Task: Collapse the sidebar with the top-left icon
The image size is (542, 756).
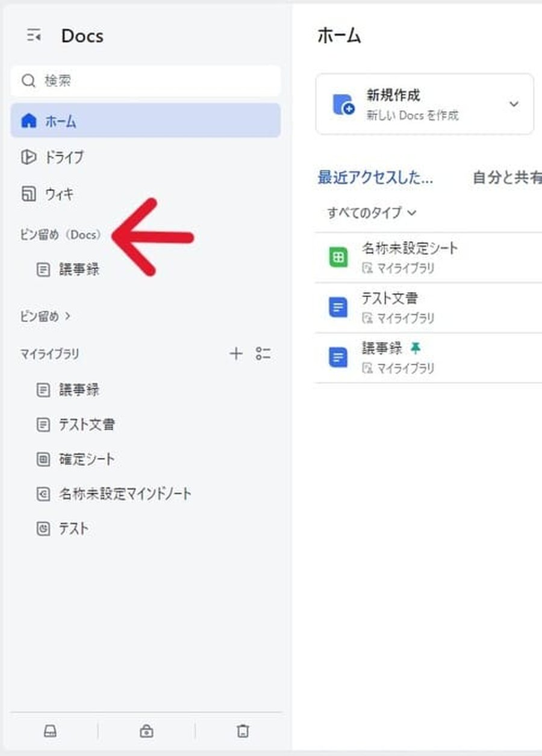Action: tap(34, 36)
